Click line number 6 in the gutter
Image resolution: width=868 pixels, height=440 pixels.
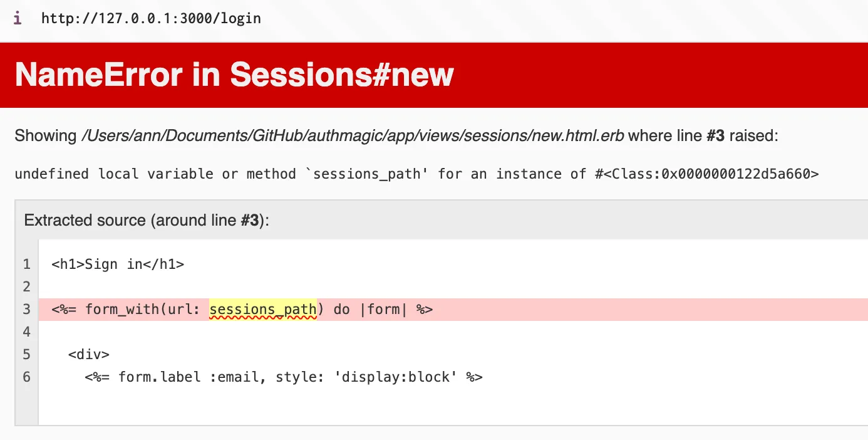tap(26, 377)
